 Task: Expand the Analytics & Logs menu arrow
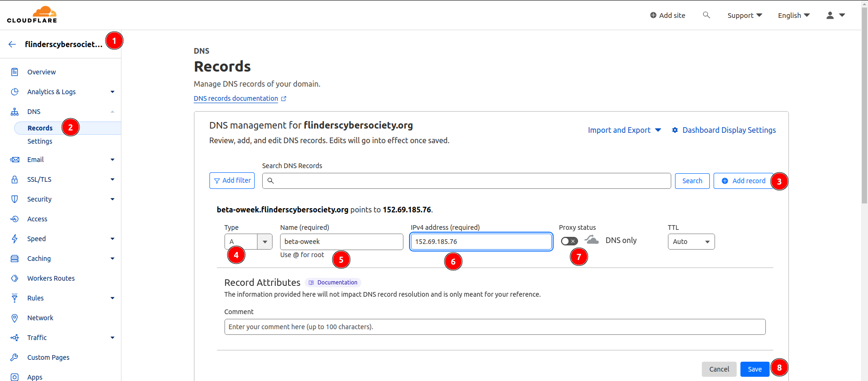click(x=113, y=92)
